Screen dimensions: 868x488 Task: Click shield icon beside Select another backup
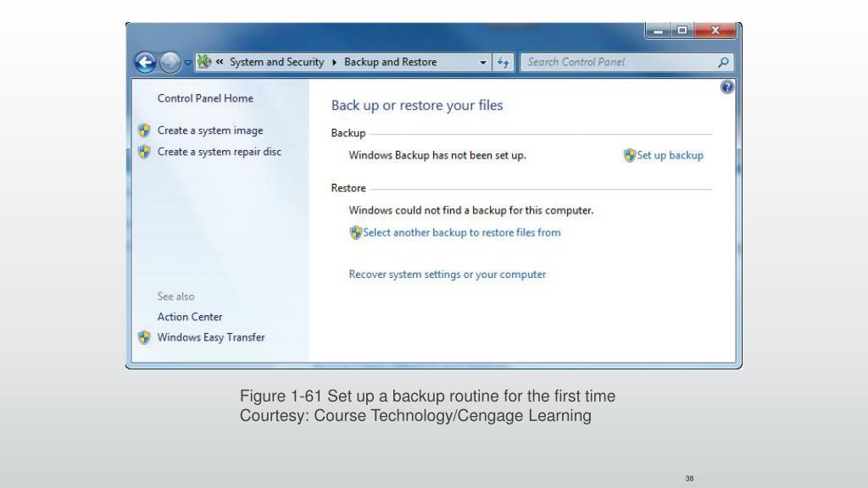[x=355, y=233]
